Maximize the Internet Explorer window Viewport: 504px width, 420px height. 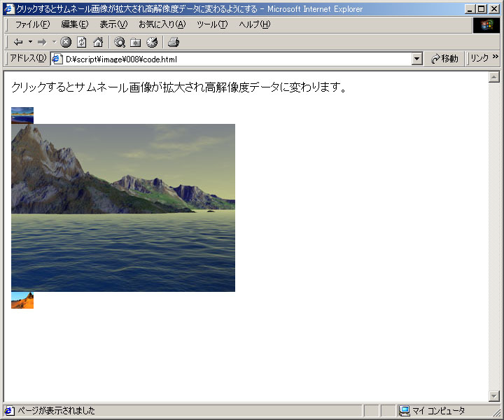pyautogui.click(x=481, y=9)
